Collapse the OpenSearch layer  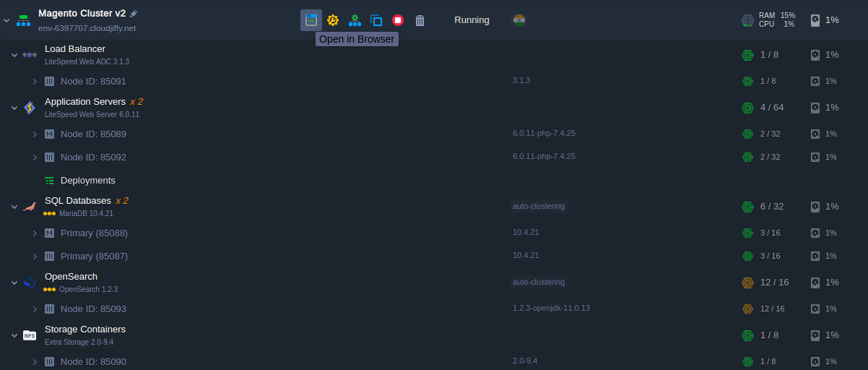pyautogui.click(x=14, y=283)
